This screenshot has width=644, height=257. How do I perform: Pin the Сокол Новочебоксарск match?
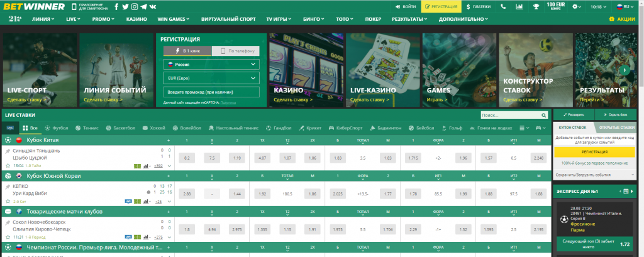[8, 222]
